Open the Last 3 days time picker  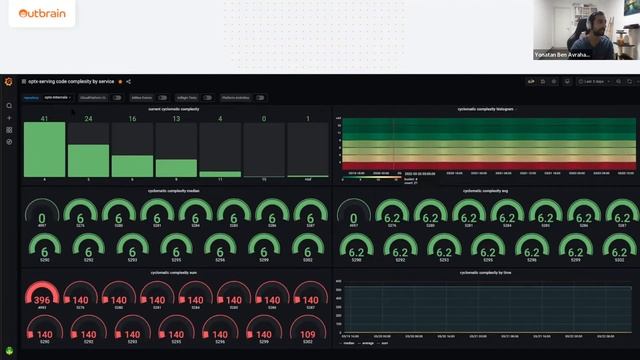[594, 82]
